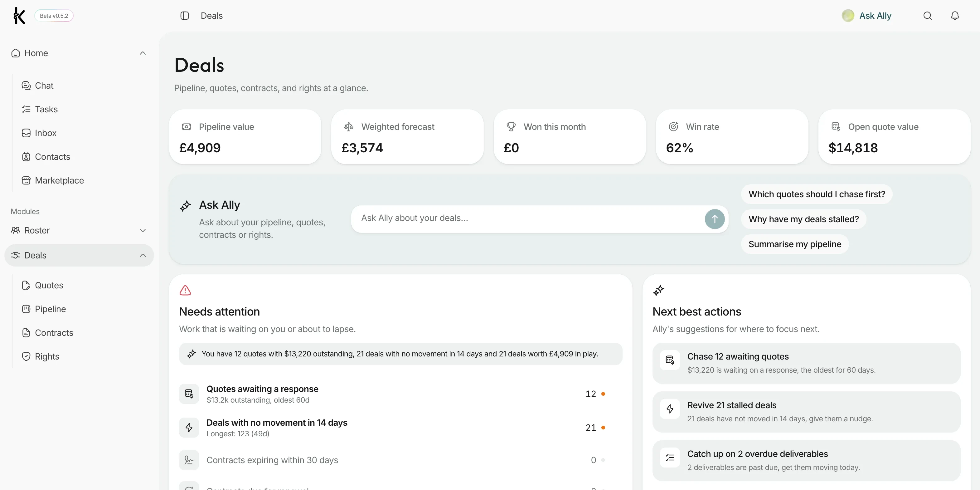Open Revive 21 stalled deals action
The image size is (980, 490).
806,412
